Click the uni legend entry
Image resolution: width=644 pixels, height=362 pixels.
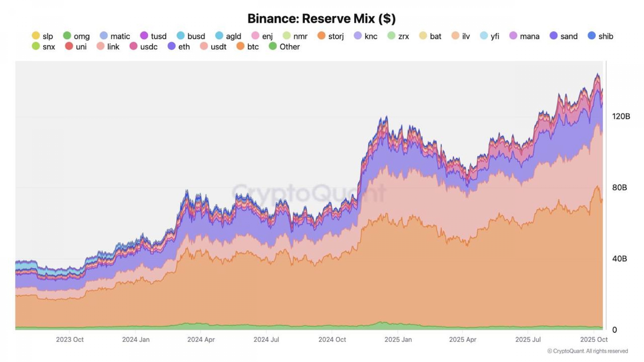pyautogui.click(x=76, y=47)
